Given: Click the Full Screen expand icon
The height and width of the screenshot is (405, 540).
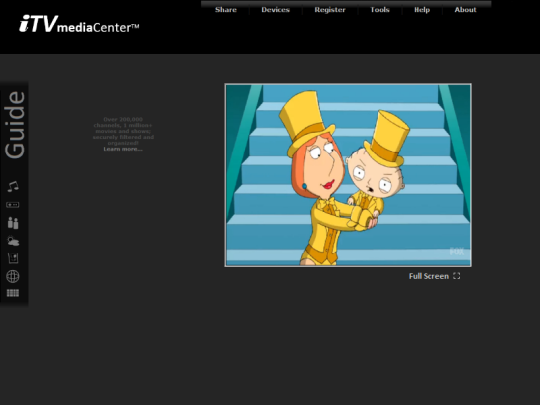Looking at the screenshot, I should point(457,276).
